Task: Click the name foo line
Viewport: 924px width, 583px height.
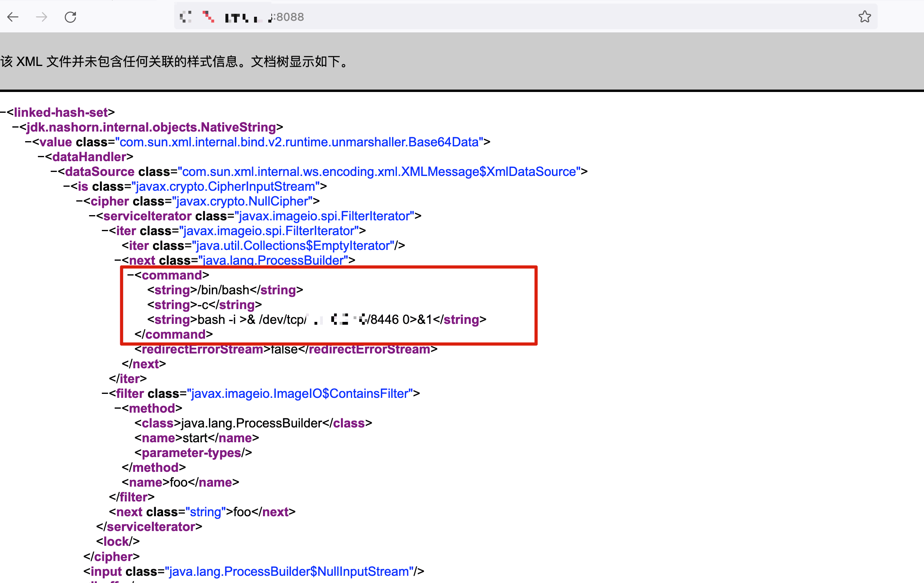Action: click(180, 482)
